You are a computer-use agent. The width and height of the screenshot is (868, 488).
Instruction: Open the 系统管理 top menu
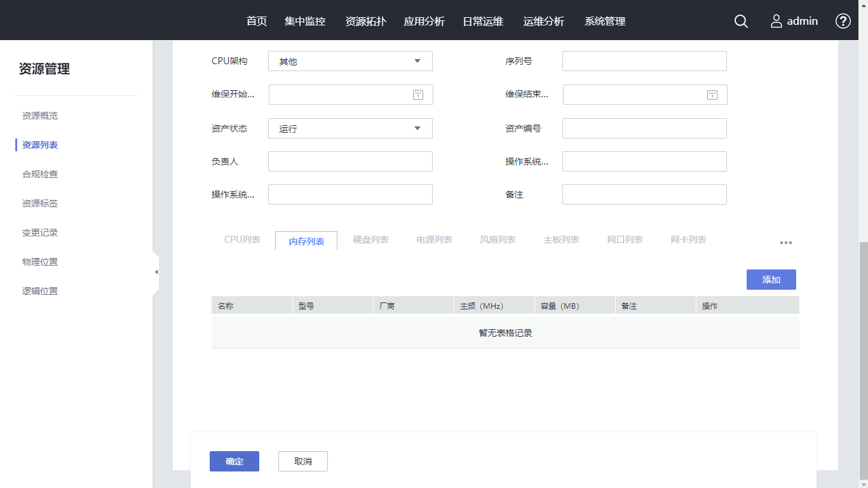pos(605,21)
